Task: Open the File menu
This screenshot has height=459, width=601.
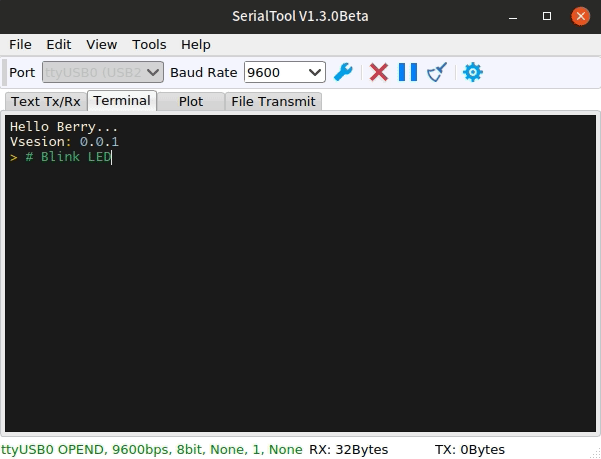Action: pyautogui.click(x=20, y=45)
